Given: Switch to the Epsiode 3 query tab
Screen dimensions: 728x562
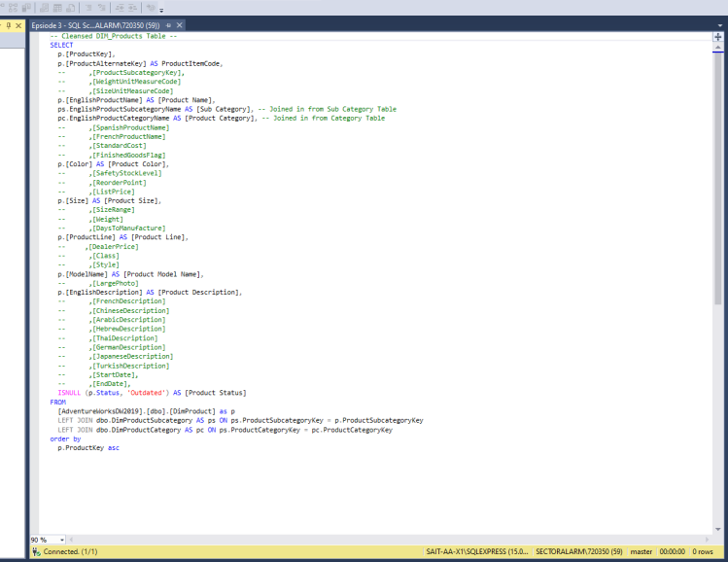Looking at the screenshot, I should [x=95, y=25].
